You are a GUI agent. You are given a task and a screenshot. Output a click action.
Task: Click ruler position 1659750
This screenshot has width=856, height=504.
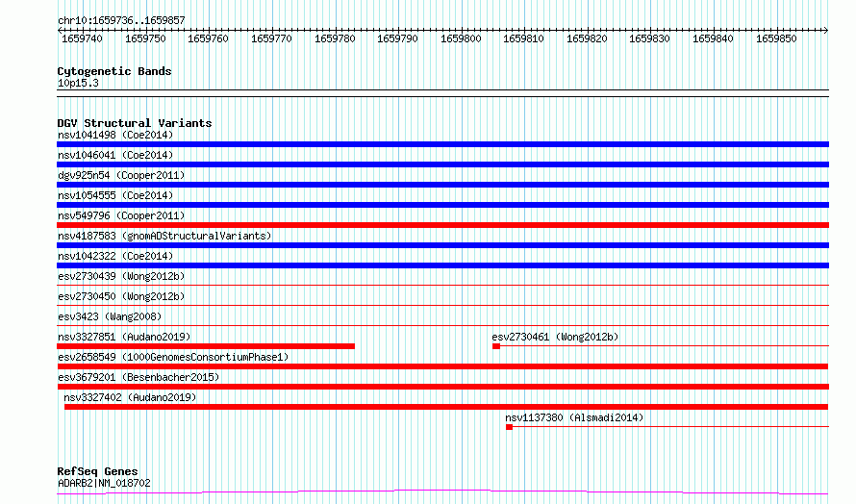pos(145,38)
